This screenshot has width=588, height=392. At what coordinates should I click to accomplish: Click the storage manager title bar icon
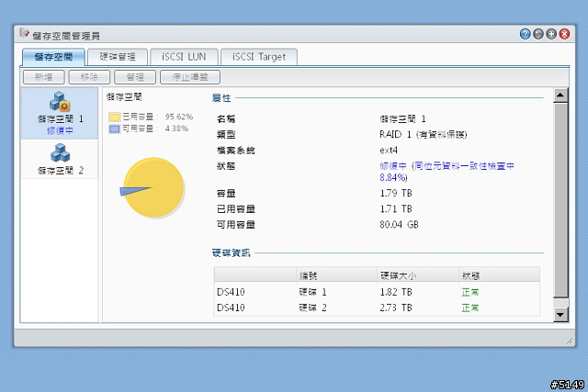pyautogui.click(x=25, y=33)
